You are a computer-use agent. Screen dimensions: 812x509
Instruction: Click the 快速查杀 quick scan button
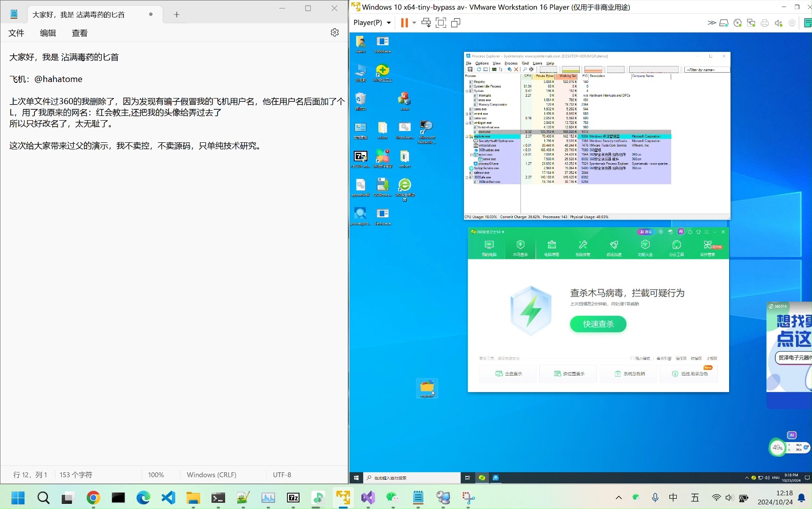(598, 324)
